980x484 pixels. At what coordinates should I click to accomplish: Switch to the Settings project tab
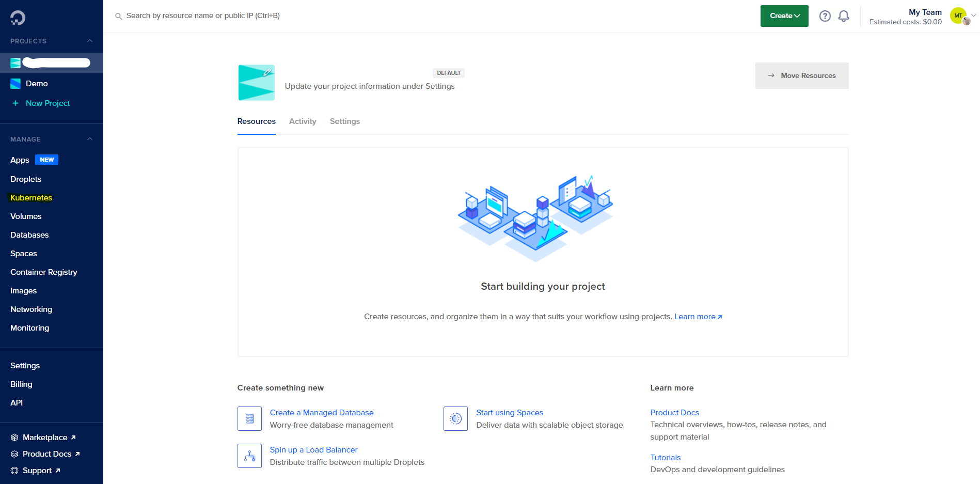point(344,121)
